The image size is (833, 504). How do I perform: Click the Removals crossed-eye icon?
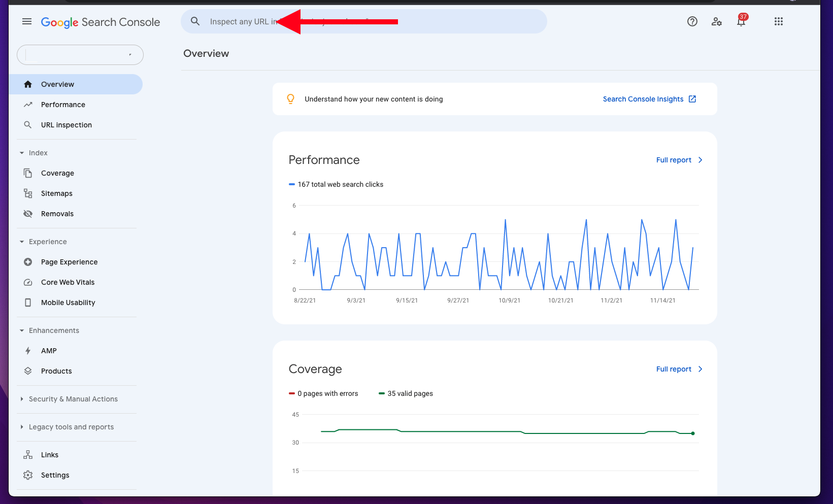point(28,214)
